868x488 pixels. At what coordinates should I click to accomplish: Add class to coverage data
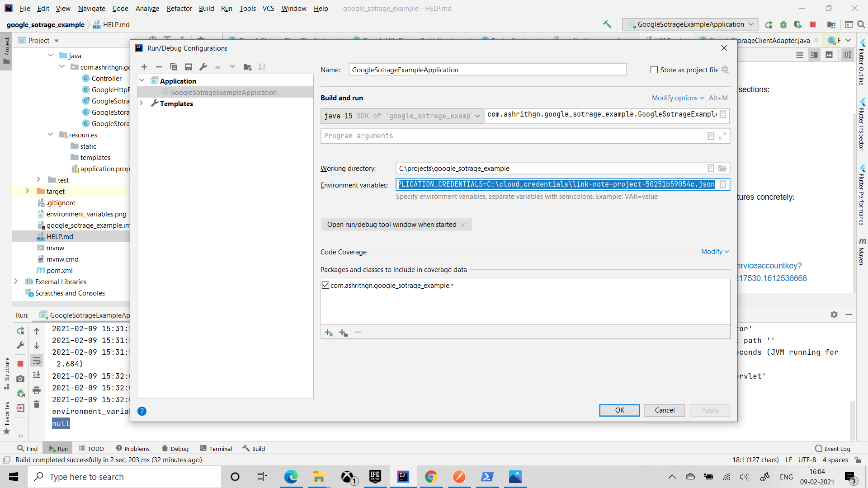coord(329,333)
